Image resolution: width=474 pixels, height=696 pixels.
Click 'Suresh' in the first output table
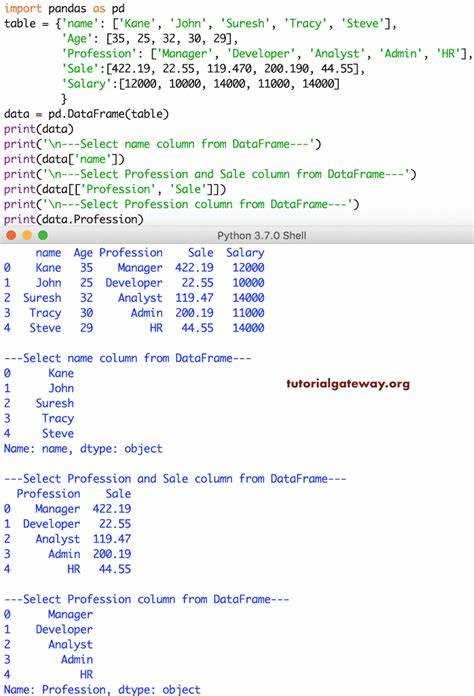pyautogui.click(x=42, y=298)
